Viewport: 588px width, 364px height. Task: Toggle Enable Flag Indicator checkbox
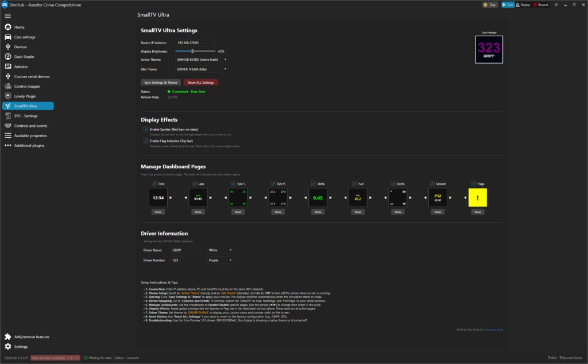coord(146,141)
